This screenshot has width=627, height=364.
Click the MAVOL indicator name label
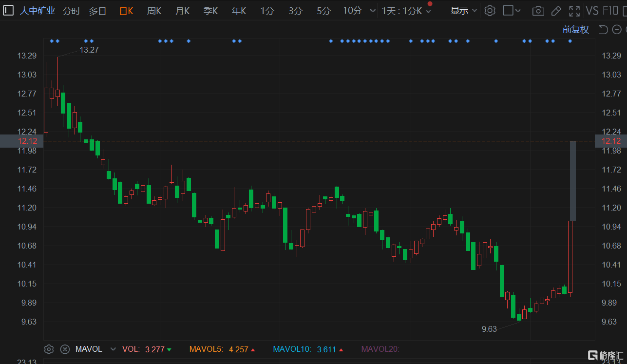click(89, 349)
